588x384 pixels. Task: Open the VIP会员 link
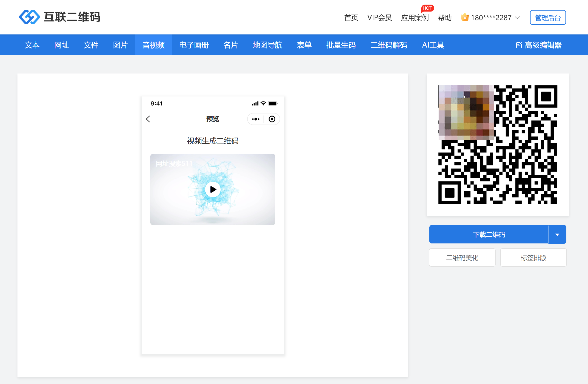point(379,18)
